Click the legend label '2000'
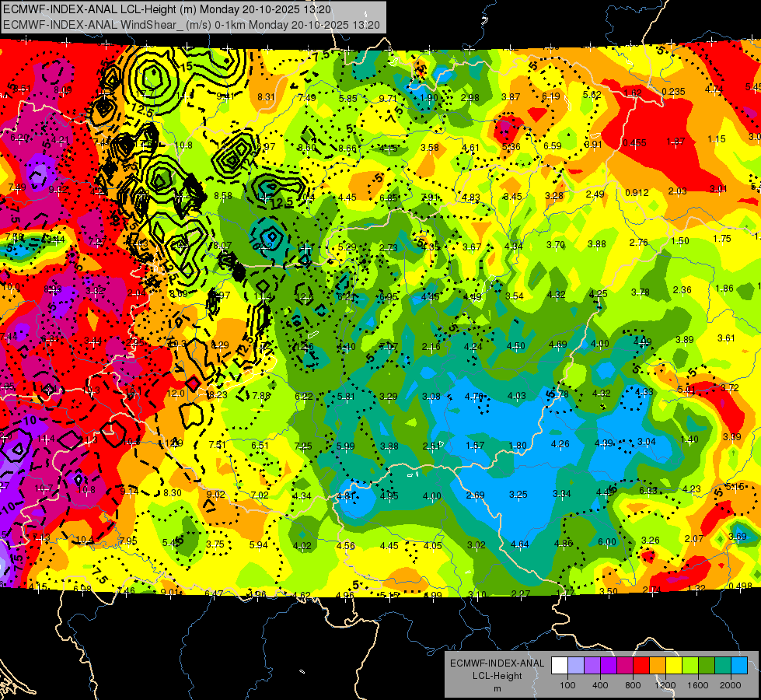Viewport: 761px width, 700px height. click(x=731, y=685)
